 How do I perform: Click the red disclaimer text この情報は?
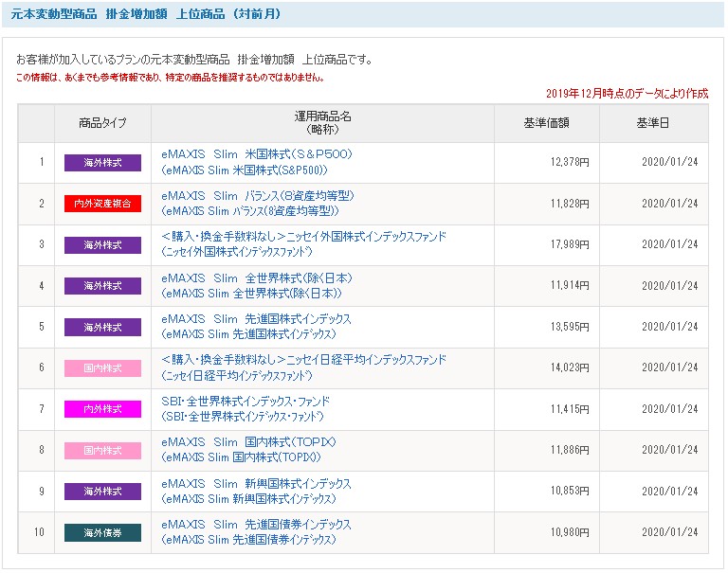pos(170,78)
